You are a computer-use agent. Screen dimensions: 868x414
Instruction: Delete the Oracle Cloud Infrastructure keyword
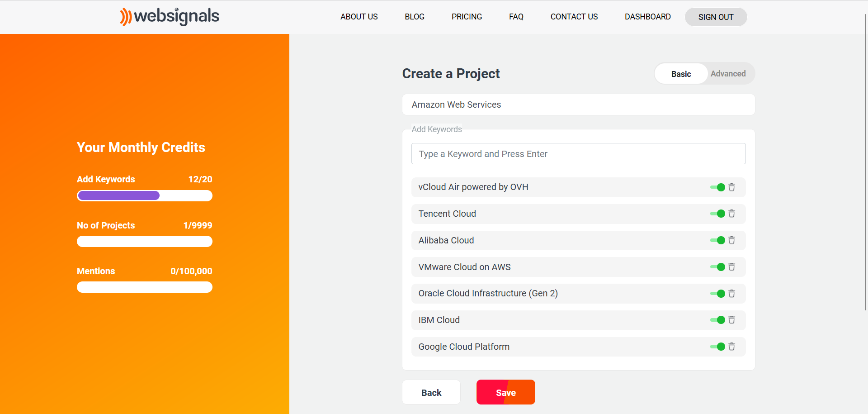[x=731, y=294]
